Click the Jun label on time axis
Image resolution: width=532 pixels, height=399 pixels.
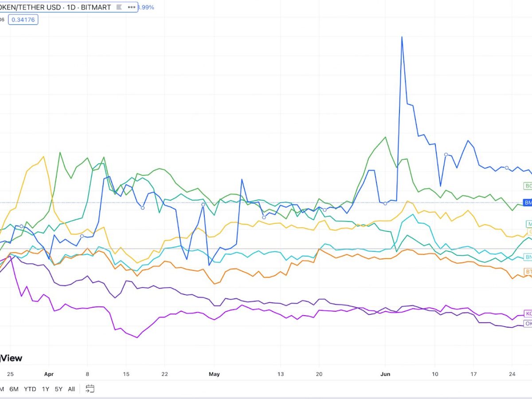pos(385,374)
